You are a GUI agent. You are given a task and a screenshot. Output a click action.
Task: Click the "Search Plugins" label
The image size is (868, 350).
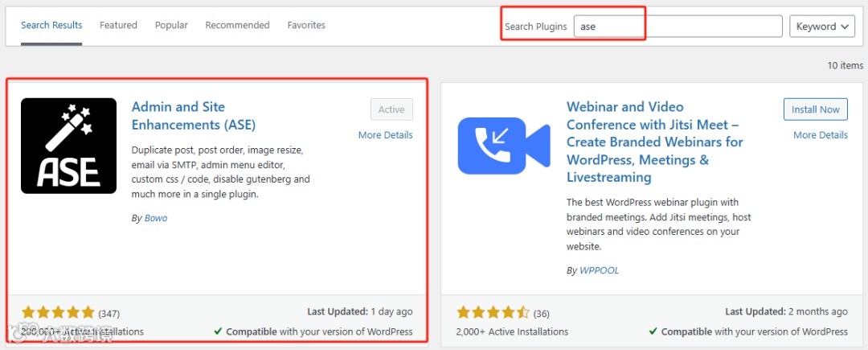pos(536,27)
